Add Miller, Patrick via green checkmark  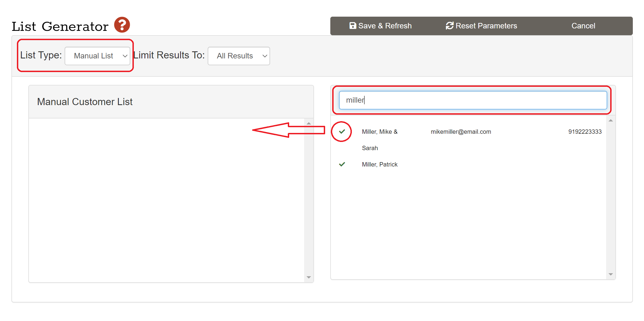342,164
